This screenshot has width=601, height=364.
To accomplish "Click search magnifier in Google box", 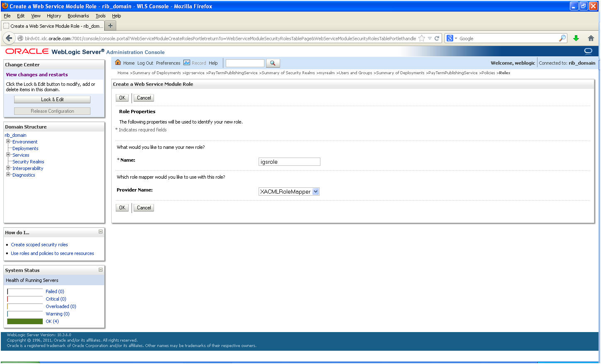I will pos(562,38).
